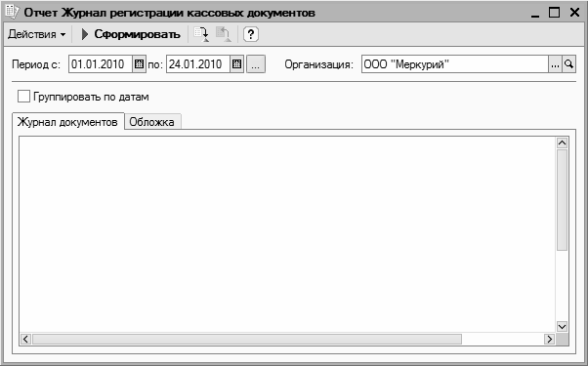
Task: Click the start date field 01.01.2010
Action: pos(101,64)
